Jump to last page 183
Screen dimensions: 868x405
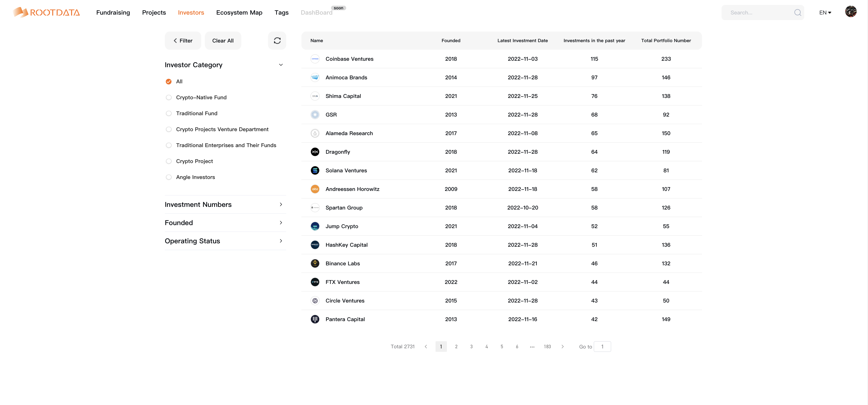547,346
